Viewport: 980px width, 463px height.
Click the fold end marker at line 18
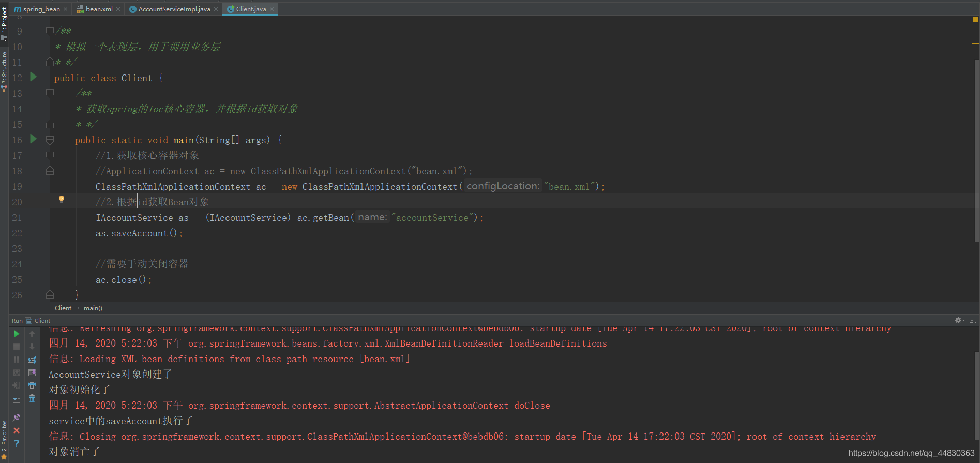tap(50, 171)
